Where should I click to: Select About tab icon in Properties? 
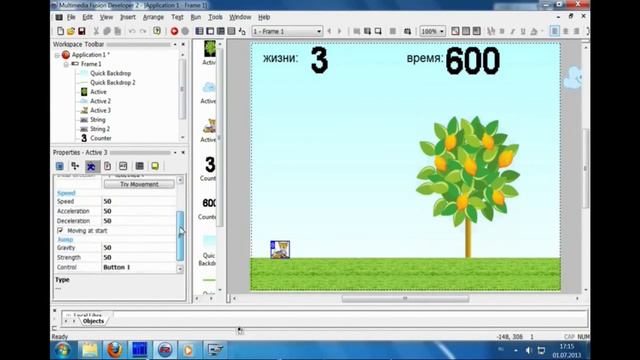155,166
